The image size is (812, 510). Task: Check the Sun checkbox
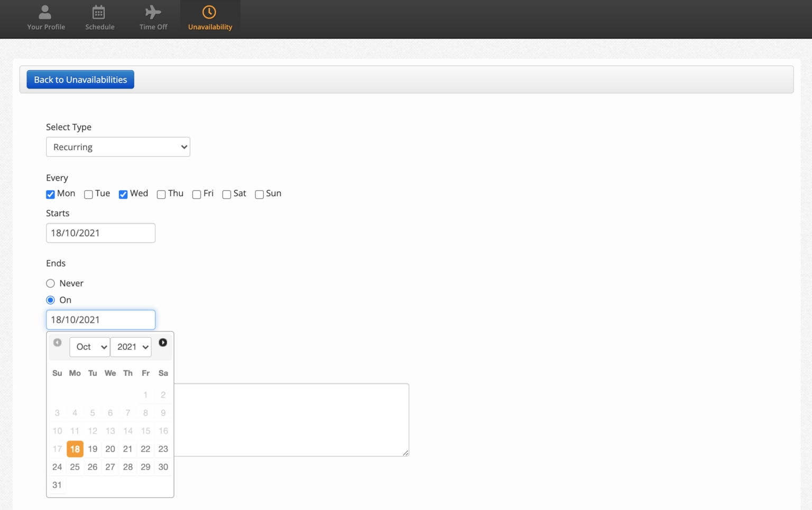[259, 194]
